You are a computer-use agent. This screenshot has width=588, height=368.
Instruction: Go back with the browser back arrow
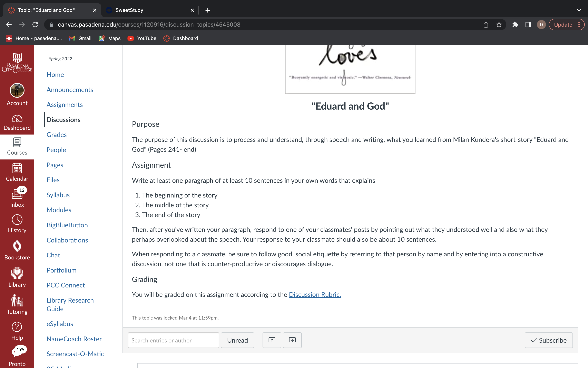(x=9, y=25)
